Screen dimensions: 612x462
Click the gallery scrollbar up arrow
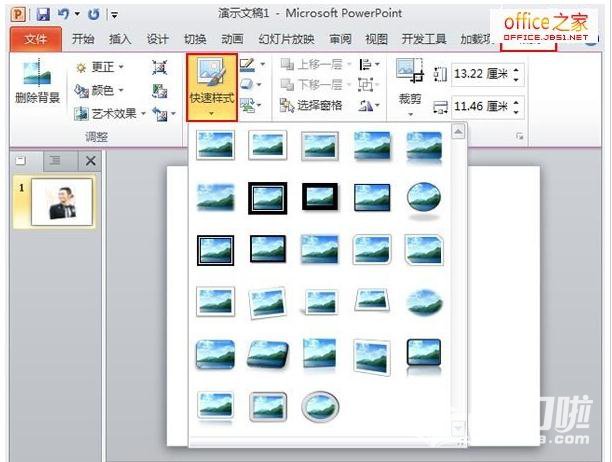pos(458,131)
